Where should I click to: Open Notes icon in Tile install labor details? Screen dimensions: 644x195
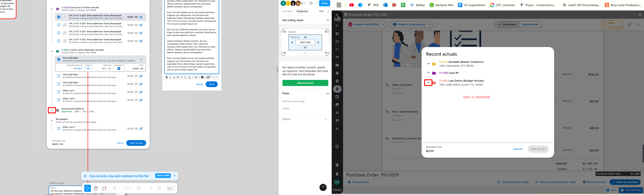[88, 69]
